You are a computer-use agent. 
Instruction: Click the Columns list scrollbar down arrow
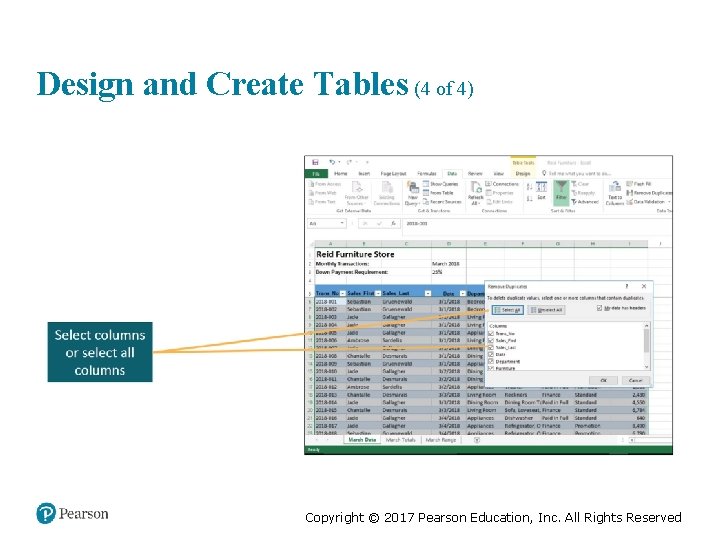point(647,367)
